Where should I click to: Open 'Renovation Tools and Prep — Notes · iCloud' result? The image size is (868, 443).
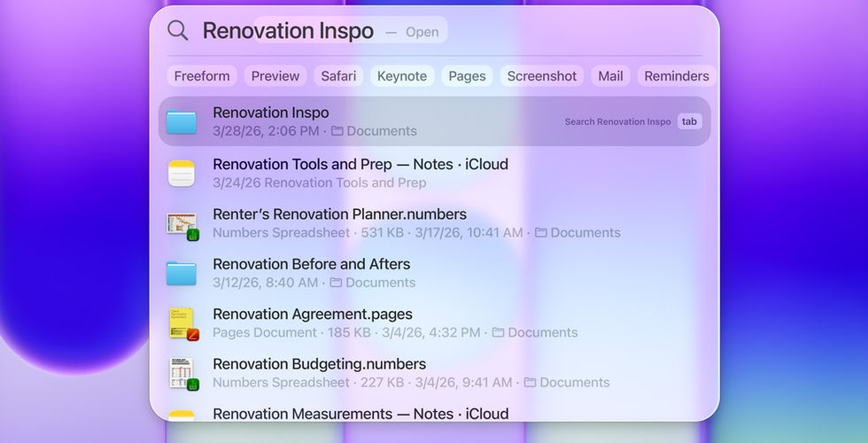coord(360,164)
